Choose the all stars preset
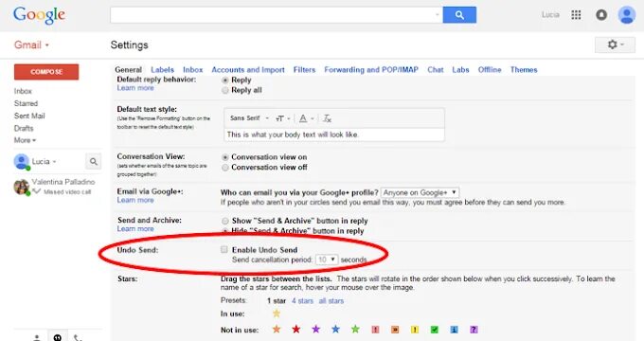Image resolution: width=644 pixels, height=341 pixels. (331, 300)
